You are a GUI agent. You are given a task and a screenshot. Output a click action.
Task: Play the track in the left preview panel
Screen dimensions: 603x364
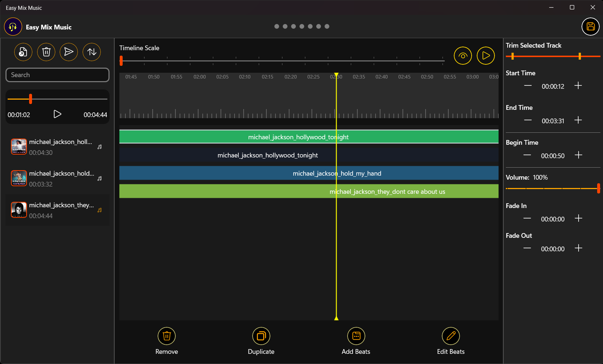click(57, 114)
